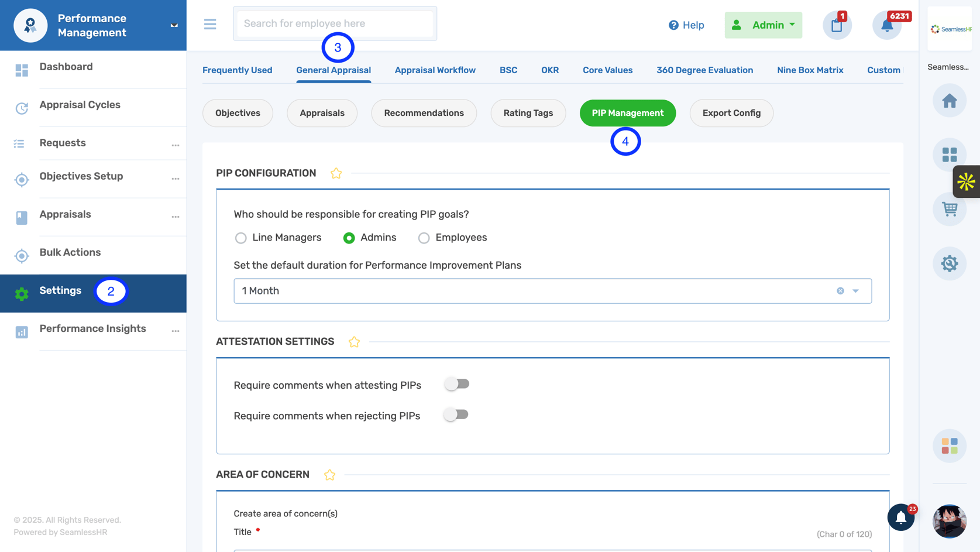Screen dimensions: 980x552
Task: Open the 360 Degree Evaluation tab
Action: [704, 70]
